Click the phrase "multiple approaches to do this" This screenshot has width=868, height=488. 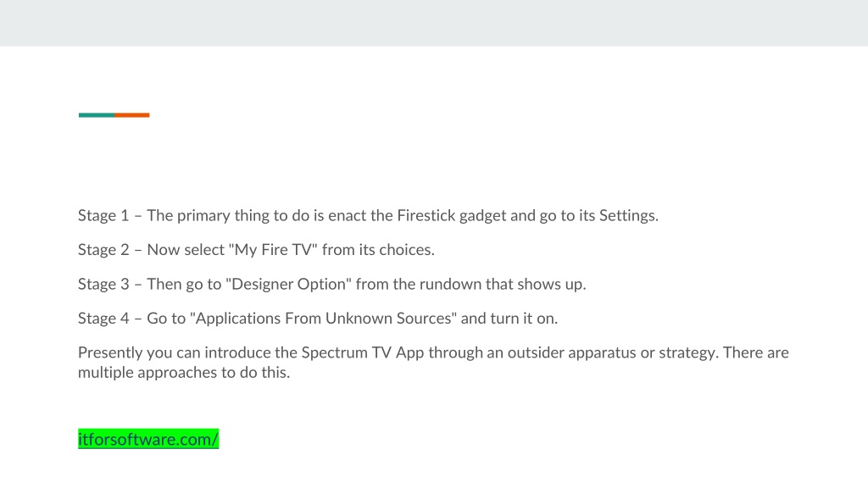point(183,373)
